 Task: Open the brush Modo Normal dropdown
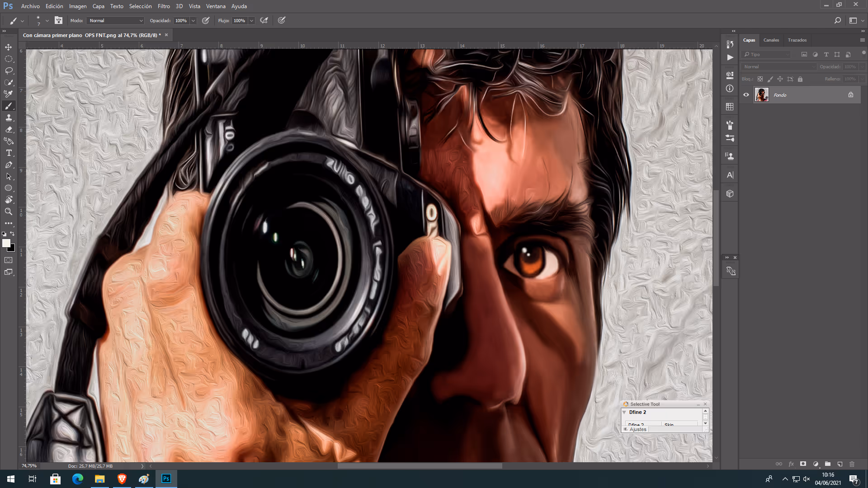[x=115, y=20]
